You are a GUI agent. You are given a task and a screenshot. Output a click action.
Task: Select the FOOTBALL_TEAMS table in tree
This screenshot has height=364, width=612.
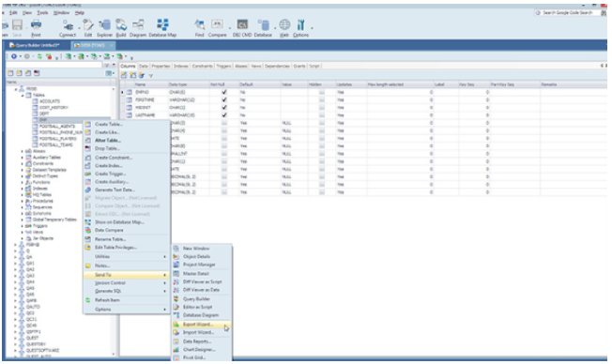click(55, 144)
